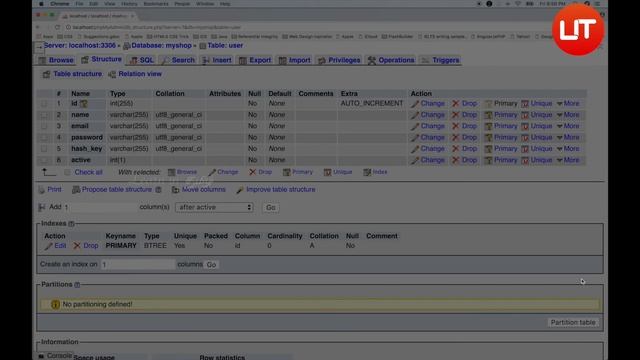Tick the checkbox for the active column
This screenshot has width=640, height=360.
point(44,160)
